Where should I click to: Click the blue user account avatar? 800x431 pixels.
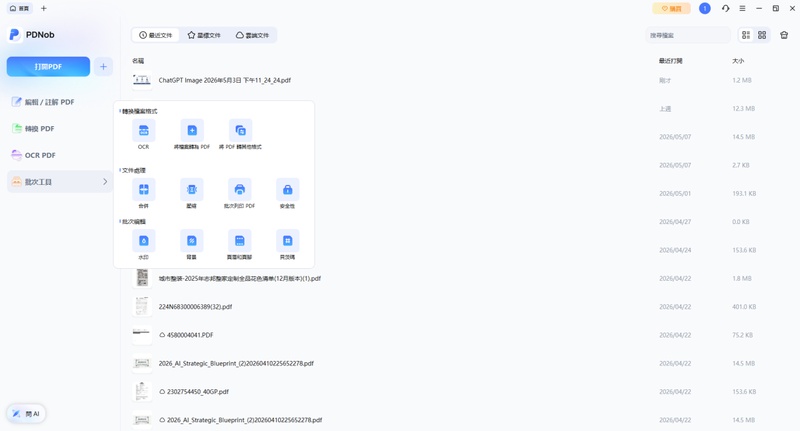pyautogui.click(x=705, y=8)
